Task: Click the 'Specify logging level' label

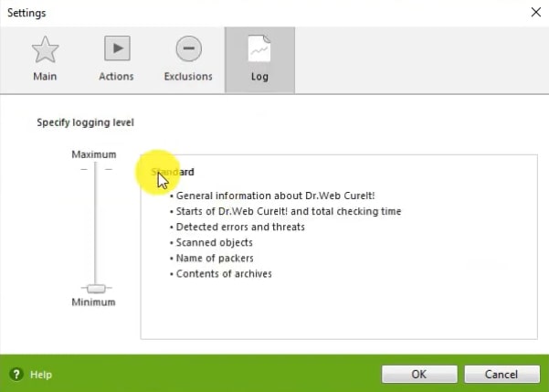Action: pyautogui.click(x=85, y=122)
